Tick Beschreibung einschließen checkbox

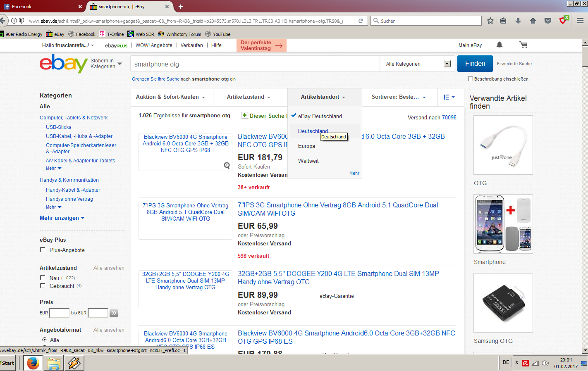tap(470, 79)
